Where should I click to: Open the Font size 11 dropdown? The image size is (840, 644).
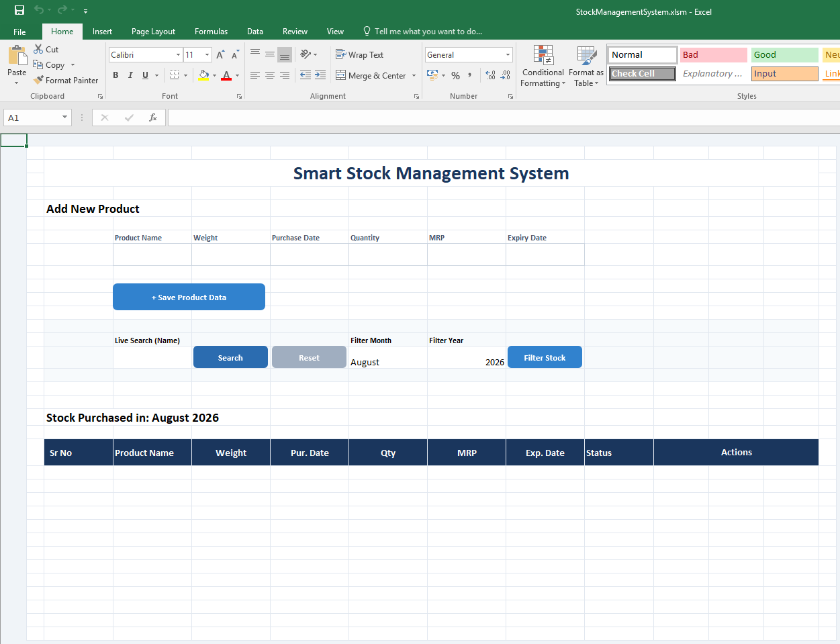[207, 55]
